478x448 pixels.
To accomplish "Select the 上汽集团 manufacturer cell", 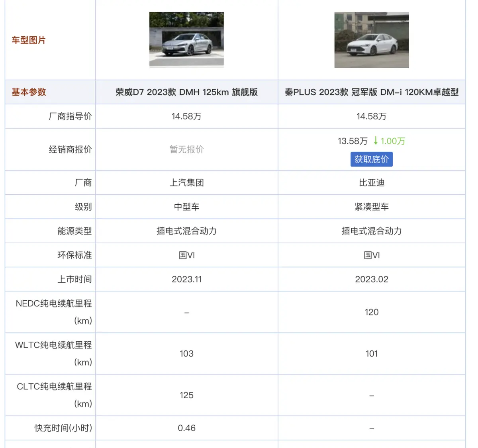I will (186, 182).
